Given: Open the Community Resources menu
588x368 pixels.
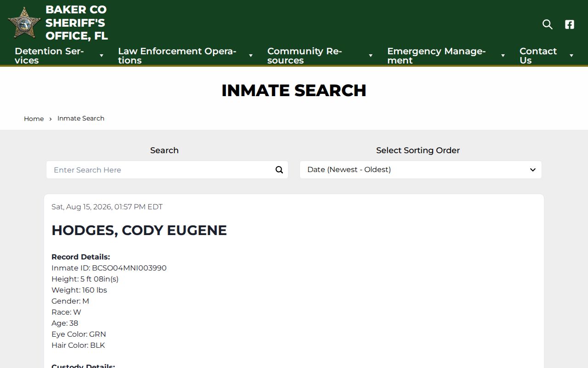Looking at the screenshot, I should [x=305, y=56].
